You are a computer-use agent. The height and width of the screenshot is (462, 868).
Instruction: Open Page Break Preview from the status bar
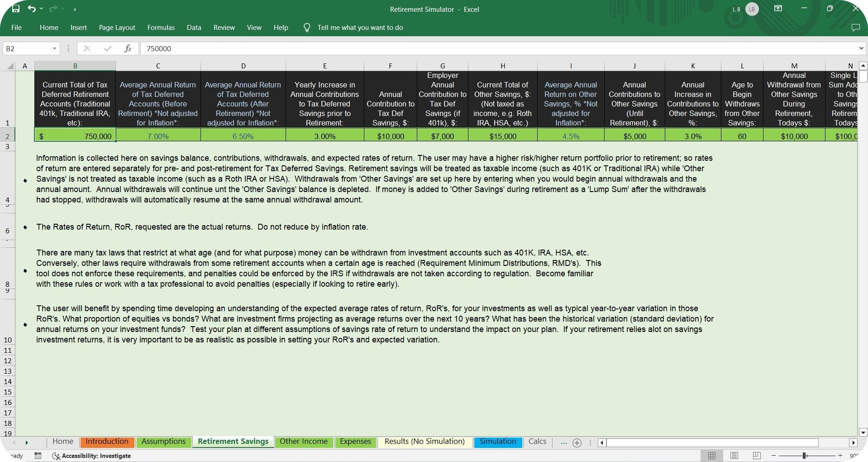pyautogui.click(x=755, y=456)
